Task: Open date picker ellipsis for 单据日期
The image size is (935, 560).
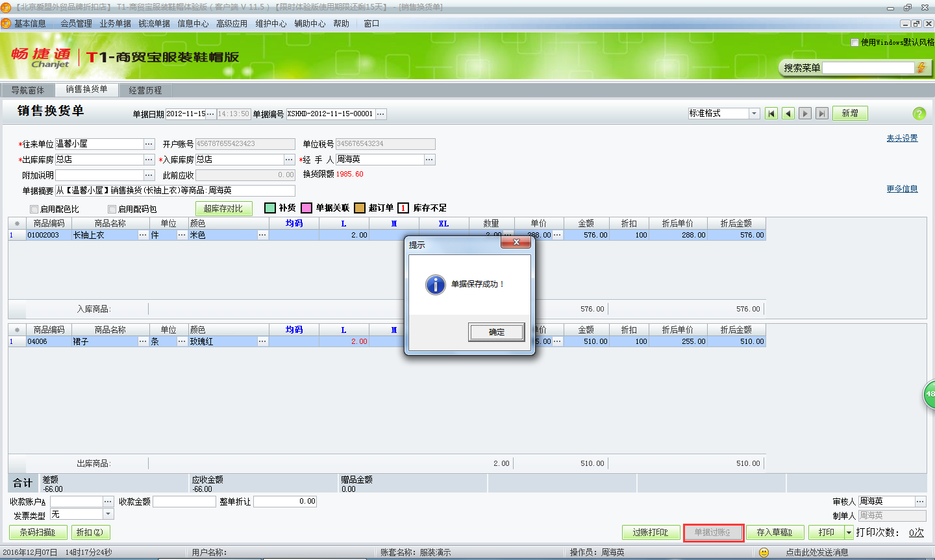Action: (x=211, y=114)
